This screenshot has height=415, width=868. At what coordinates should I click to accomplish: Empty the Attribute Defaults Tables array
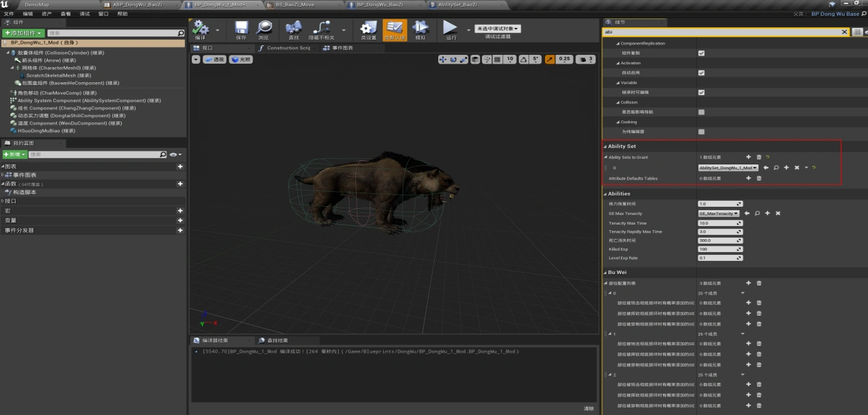coord(758,179)
